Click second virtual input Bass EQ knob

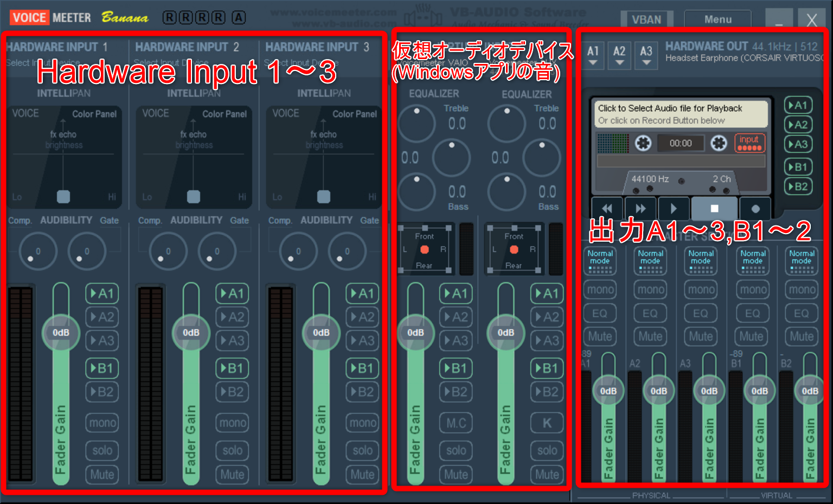point(507,192)
